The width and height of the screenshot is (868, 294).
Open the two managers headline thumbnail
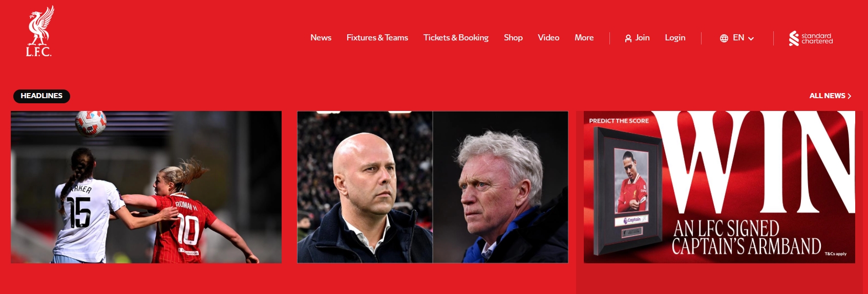click(x=433, y=187)
